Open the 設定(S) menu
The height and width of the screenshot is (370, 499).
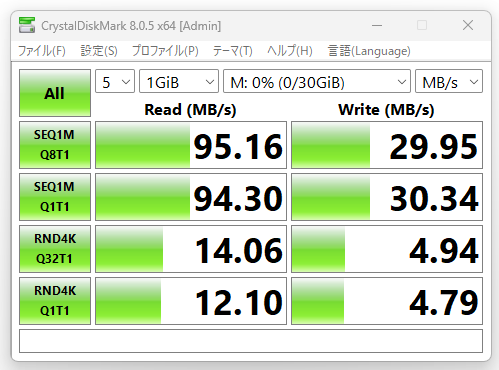[99, 51]
